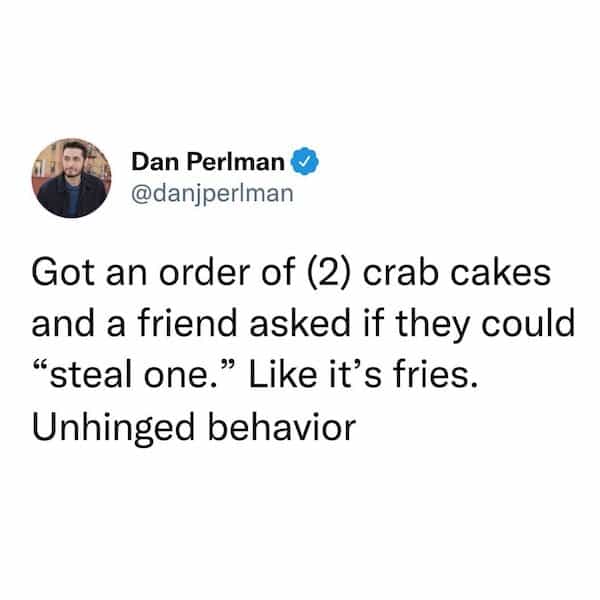600x600 pixels.
Task: Click the word "could" ending second line
Action: click(x=528, y=323)
